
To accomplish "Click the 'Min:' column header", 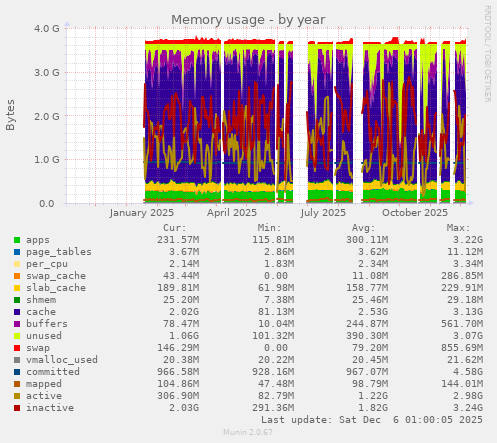I will 269,228.
